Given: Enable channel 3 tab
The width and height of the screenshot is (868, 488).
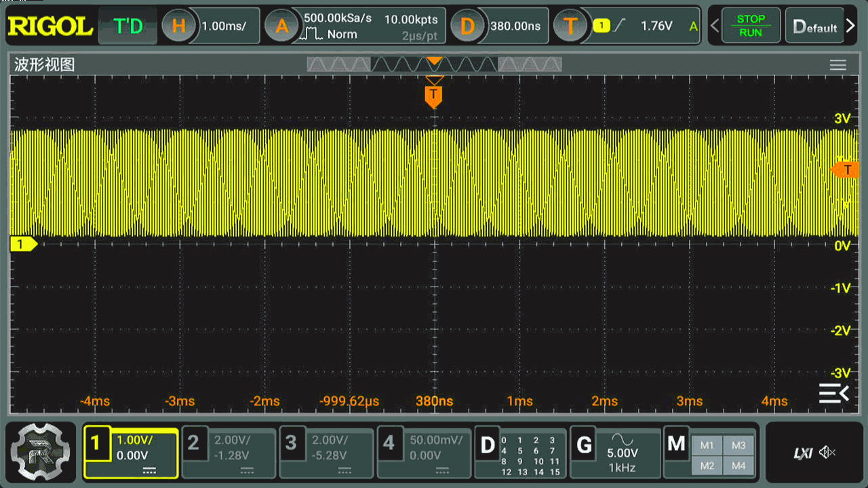Looking at the screenshot, I should [x=327, y=453].
